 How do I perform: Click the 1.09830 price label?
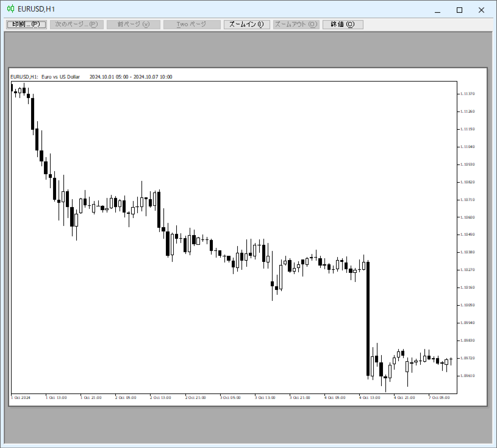coord(467,341)
